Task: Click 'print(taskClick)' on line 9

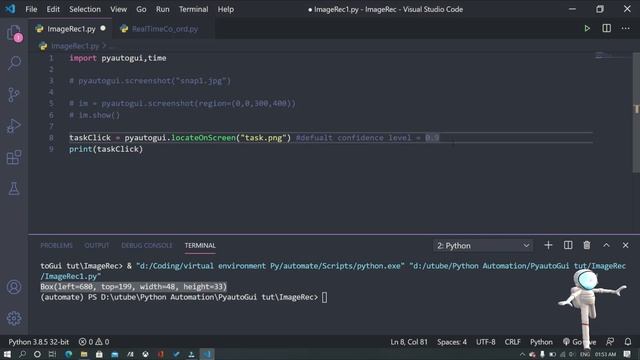Action: [x=106, y=149]
